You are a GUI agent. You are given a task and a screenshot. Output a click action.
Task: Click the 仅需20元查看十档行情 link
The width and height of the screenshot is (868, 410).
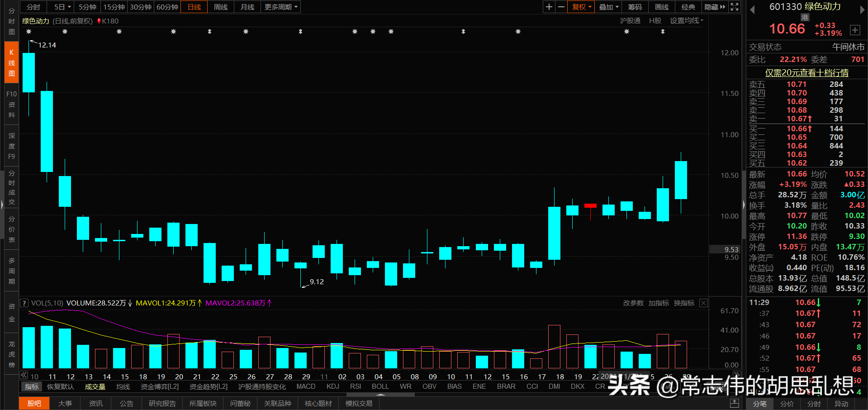[806, 73]
